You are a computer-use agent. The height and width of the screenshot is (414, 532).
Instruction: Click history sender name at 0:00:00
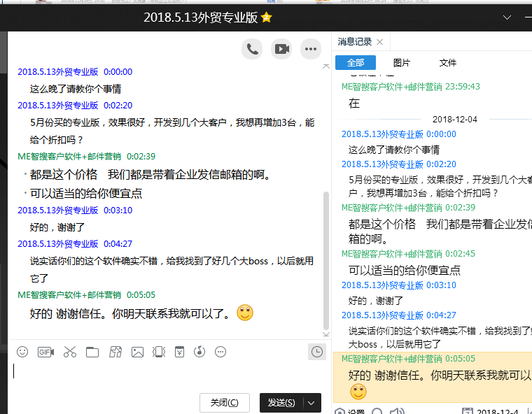pyautogui.click(x=382, y=134)
